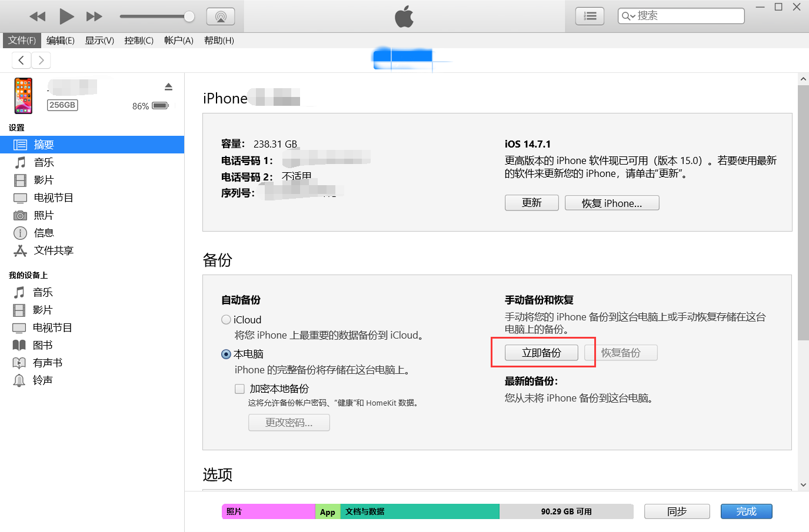Viewport: 809px width, 532px height.
Task: Click the 恢复备份 button
Action: pyautogui.click(x=621, y=353)
